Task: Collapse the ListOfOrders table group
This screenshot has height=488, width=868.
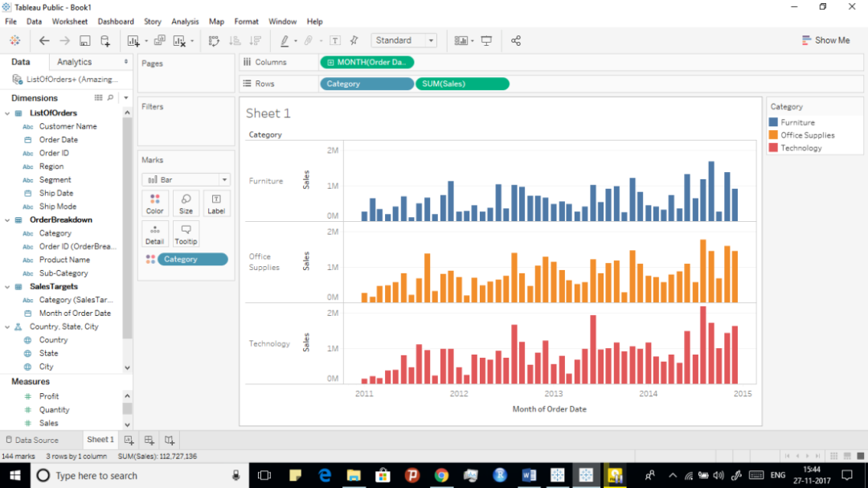Action: click(x=7, y=113)
